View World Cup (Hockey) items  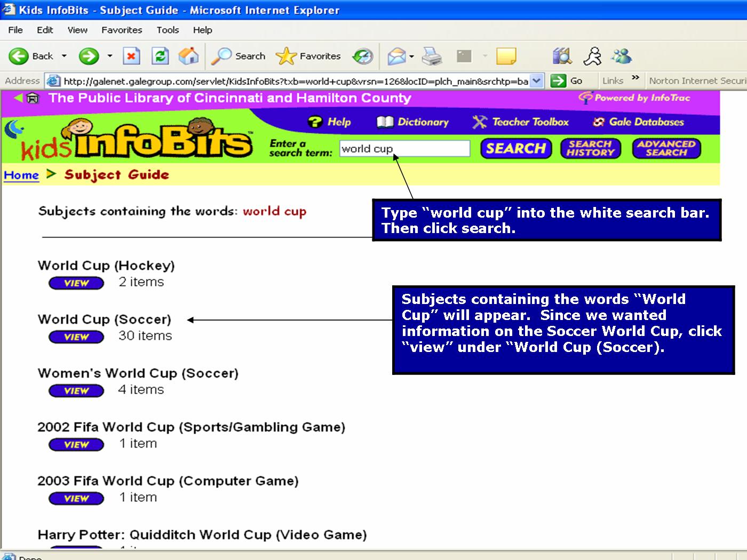[76, 283]
